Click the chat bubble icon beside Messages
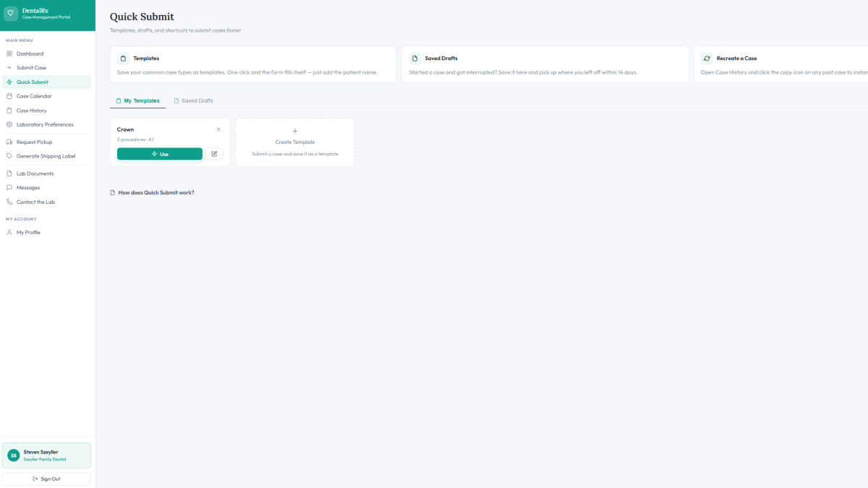 pyautogui.click(x=9, y=187)
